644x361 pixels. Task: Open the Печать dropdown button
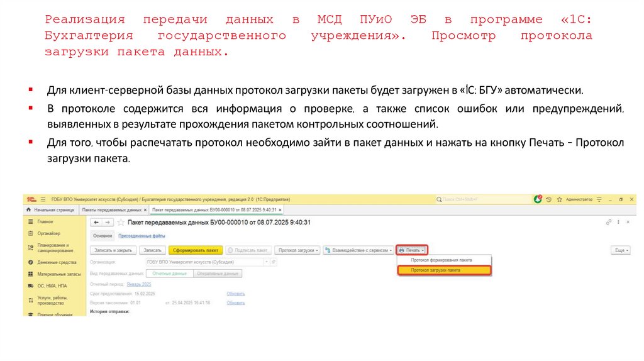(x=412, y=250)
